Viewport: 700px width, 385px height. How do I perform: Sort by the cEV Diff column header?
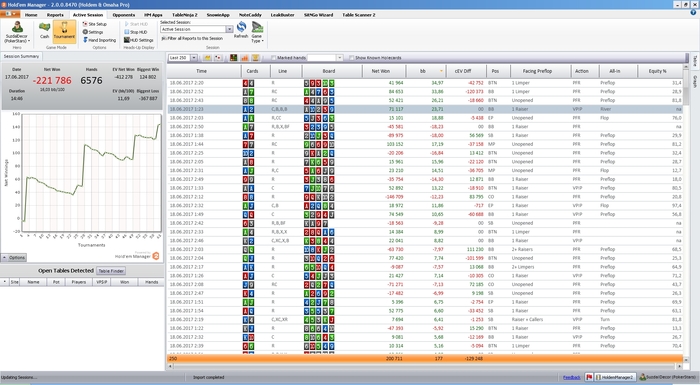[x=466, y=71]
